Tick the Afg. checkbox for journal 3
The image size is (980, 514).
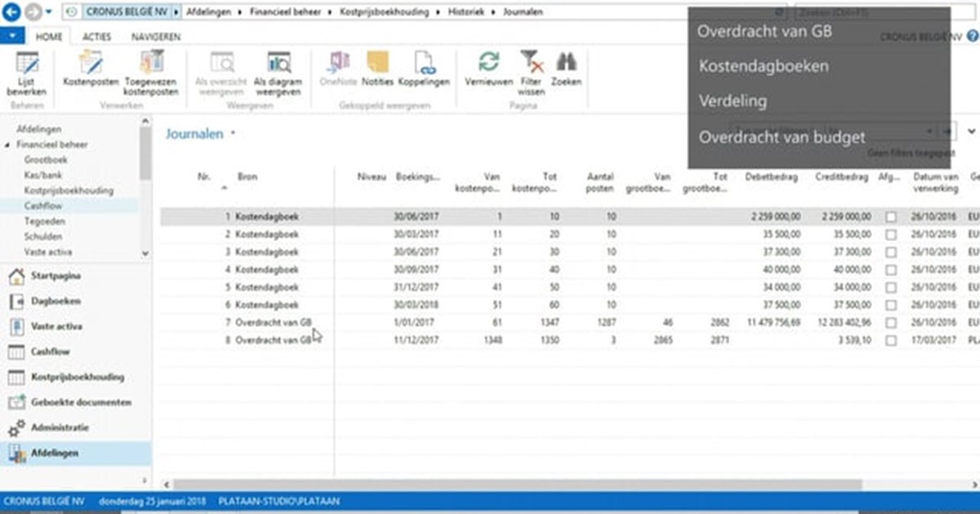[x=890, y=252]
